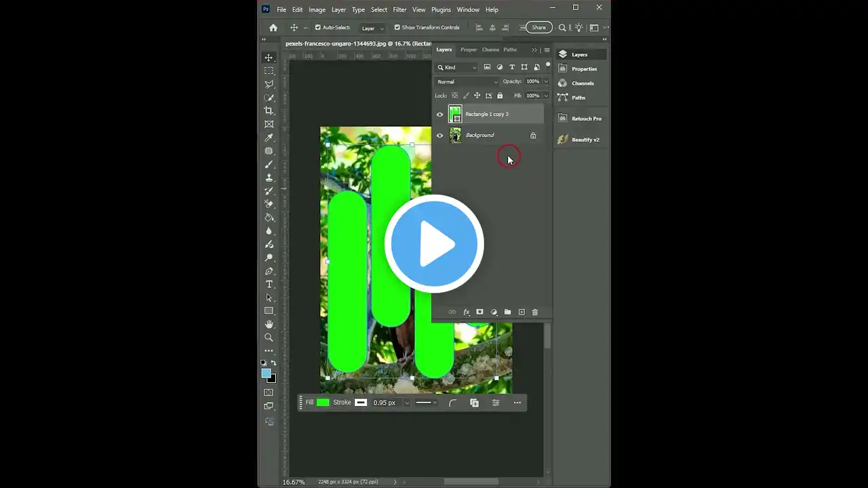Screen dimensions: 868x488
Task: Select the Zoom tool
Action: click(x=269, y=338)
